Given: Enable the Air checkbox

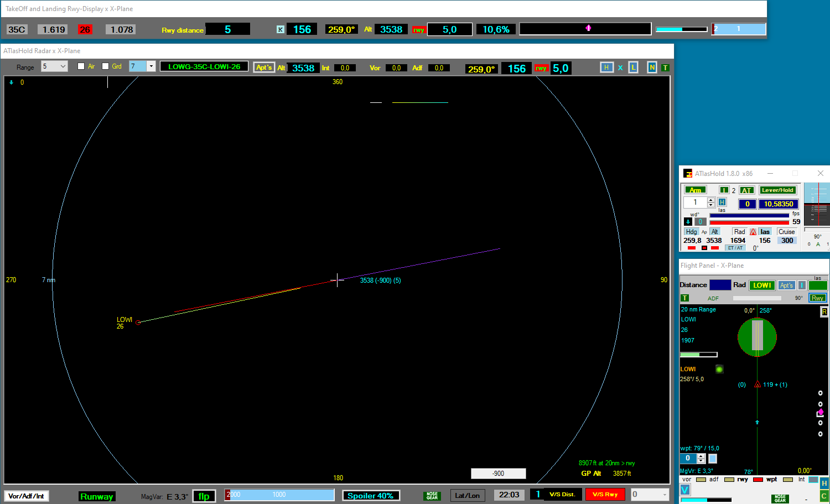Looking at the screenshot, I should [81, 66].
